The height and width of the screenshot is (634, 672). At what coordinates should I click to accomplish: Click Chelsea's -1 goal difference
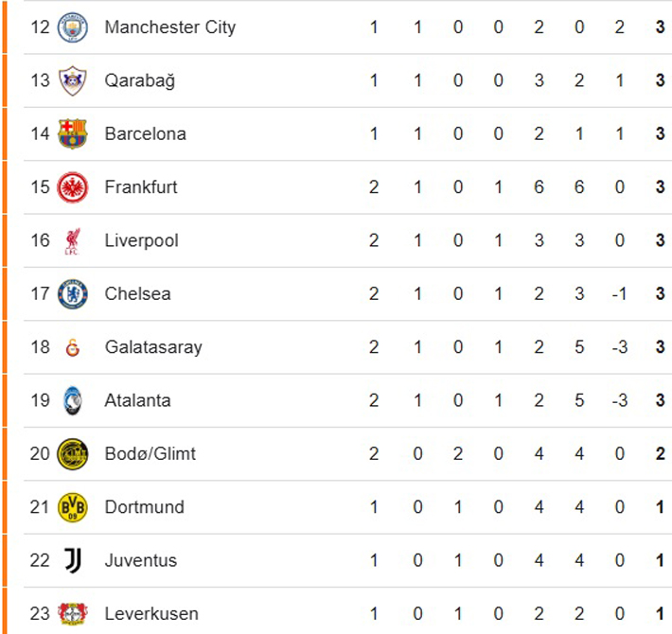click(x=619, y=294)
